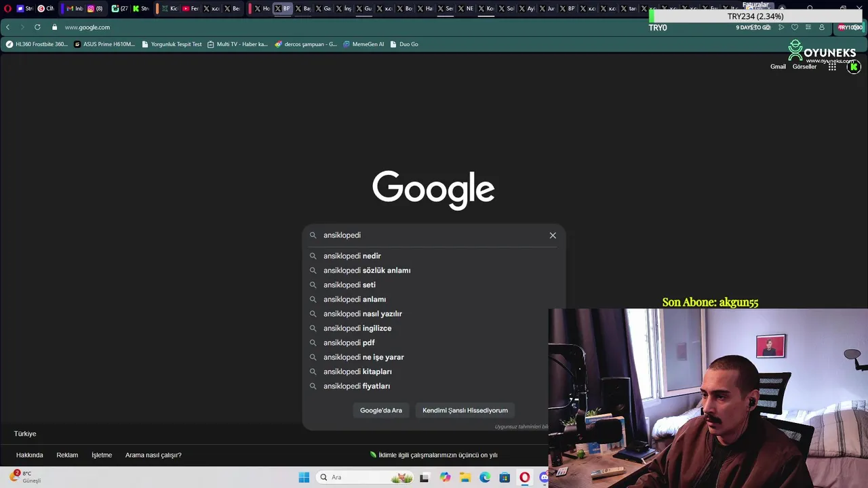Switch to the Gmail Inbox tab
The image size is (868, 488).
[74, 9]
